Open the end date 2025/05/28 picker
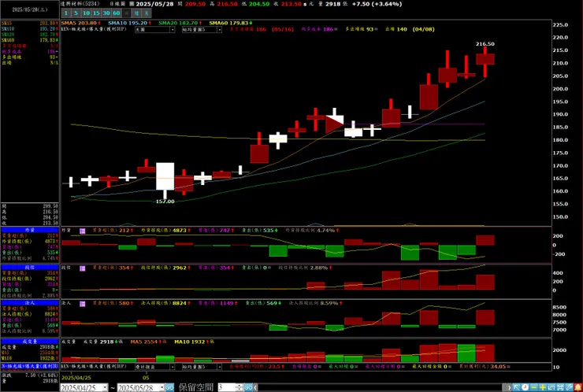Viewport: 583px width, 392px height. click(141, 387)
